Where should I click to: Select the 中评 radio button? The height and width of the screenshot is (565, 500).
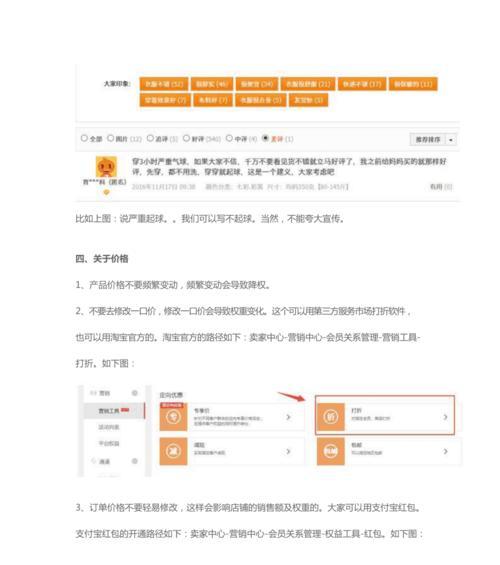229,138
